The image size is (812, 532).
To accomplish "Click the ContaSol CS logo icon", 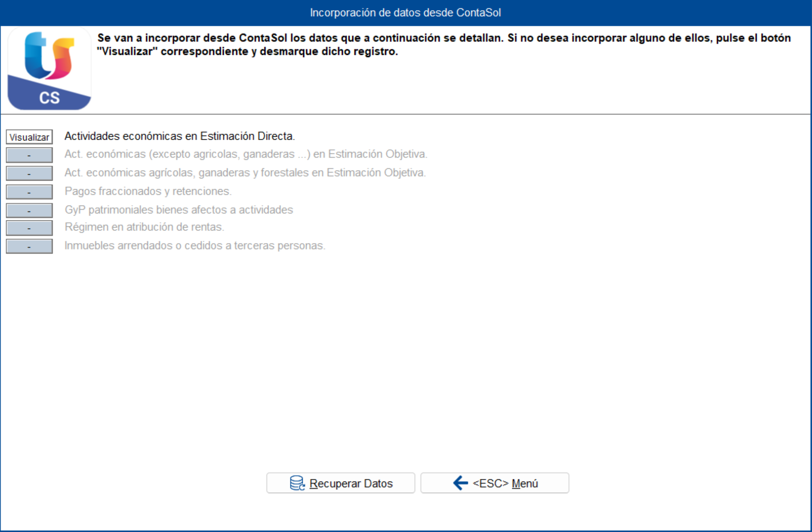I will pos(49,69).
